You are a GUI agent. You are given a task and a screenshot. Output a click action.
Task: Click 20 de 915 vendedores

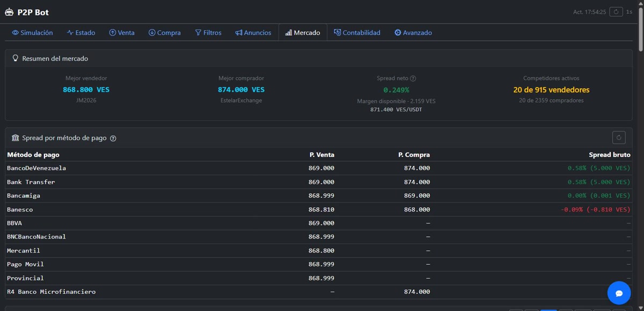pyautogui.click(x=551, y=90)
